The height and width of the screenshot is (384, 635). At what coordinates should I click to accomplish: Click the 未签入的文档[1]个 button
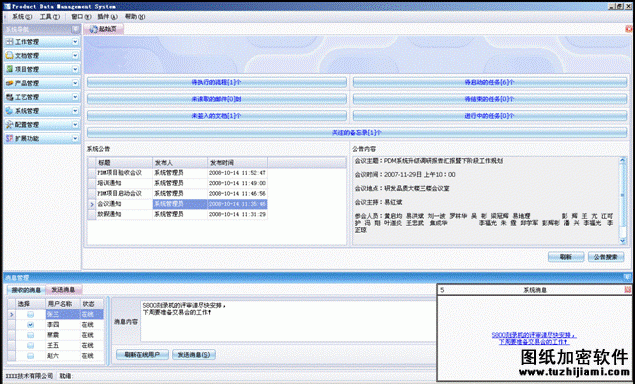coord(217,116)
